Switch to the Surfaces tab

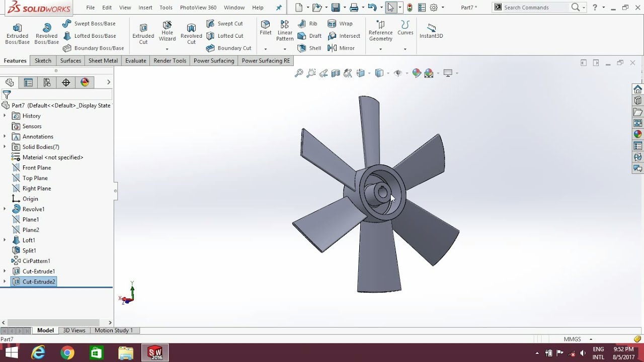point(70,61)
